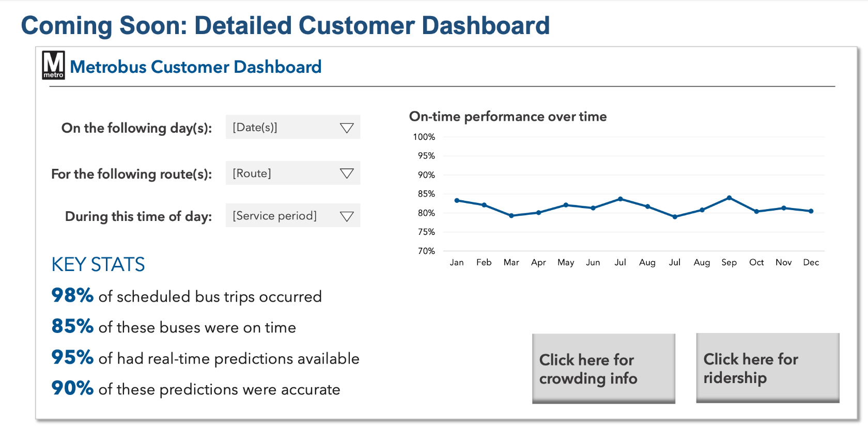Click the Metro logo icon
The image size is (868, 429).
click(x=53, y=65)
